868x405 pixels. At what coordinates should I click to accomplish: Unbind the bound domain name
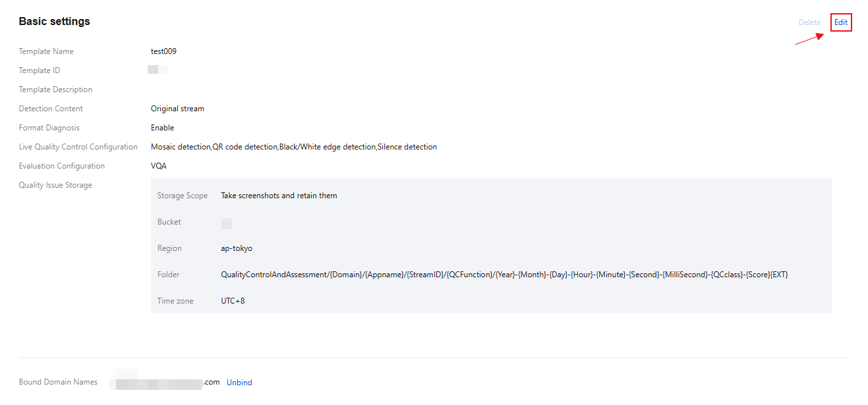(x=239, y=383)
